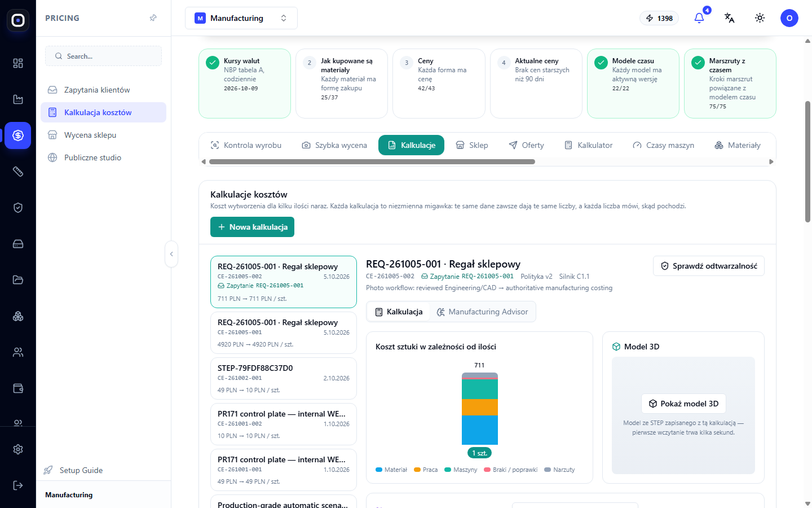Click left arrow of the tab scroller
Screen dimensions: 812x508
coord(204,162)
